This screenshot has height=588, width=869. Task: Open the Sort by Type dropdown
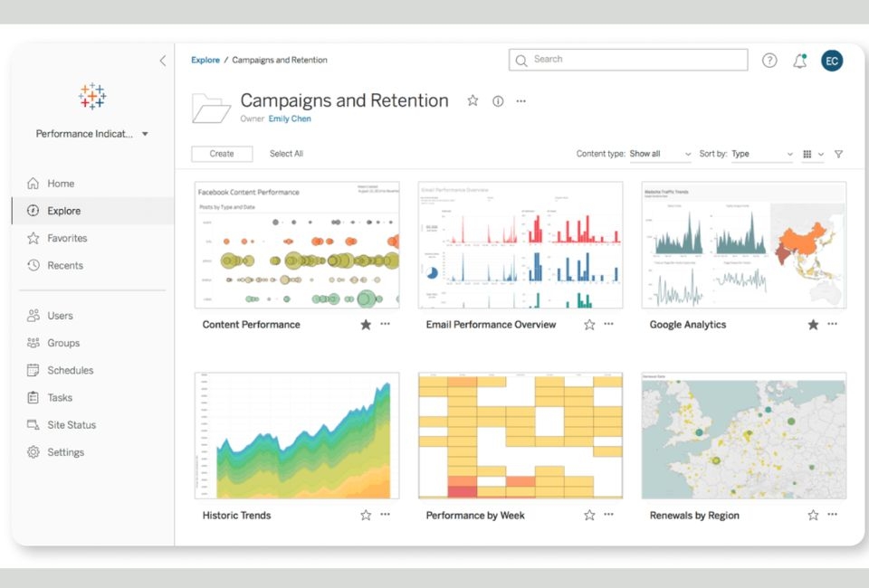coord(759,154)
